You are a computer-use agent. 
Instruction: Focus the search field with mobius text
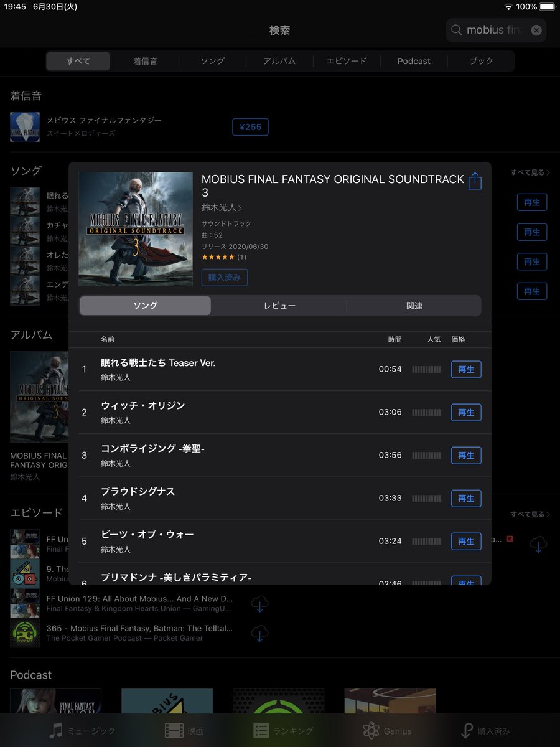[497, 30]
